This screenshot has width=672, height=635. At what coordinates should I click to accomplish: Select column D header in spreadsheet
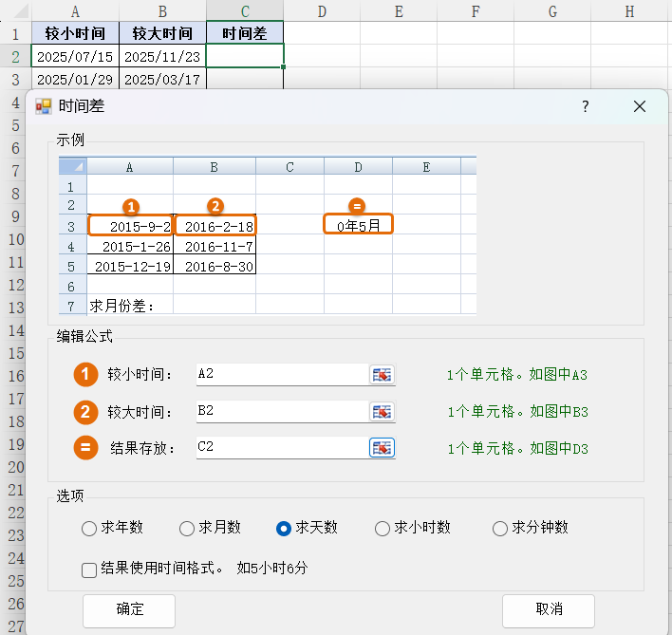click(322, 11)
